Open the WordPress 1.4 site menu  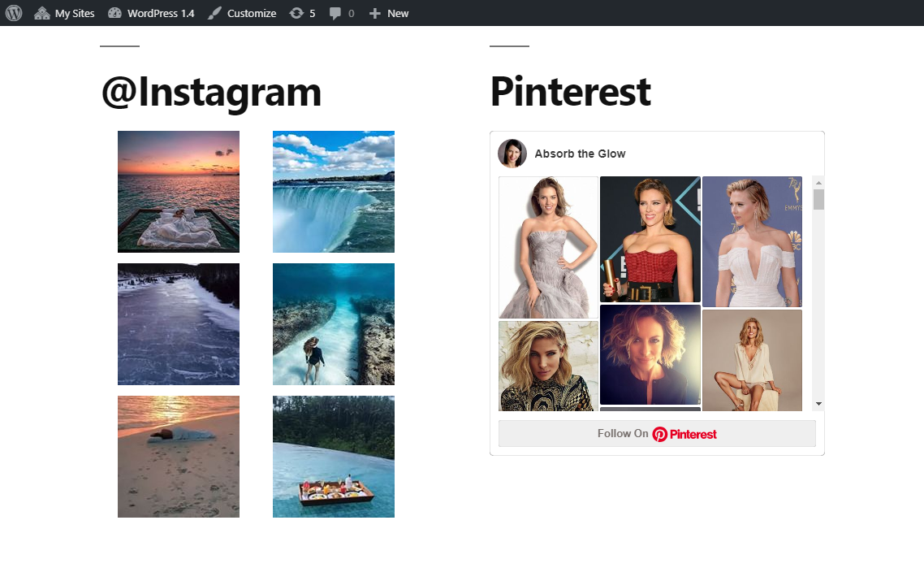coord(152,13)
